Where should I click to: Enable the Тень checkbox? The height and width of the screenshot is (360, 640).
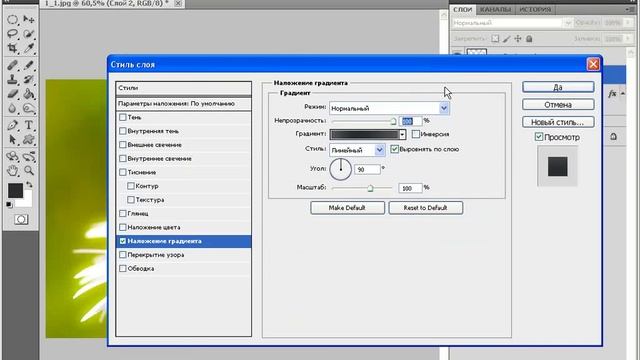coord(122,117)
